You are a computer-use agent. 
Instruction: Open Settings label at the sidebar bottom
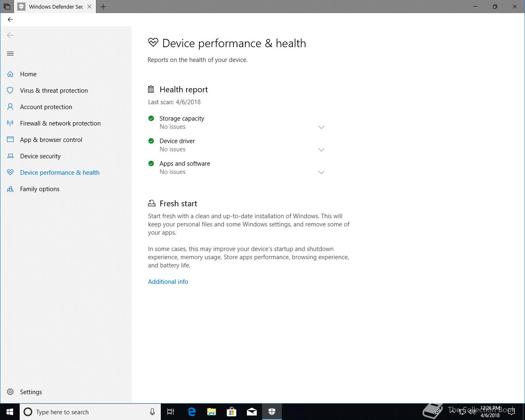[x=31, y=392]
